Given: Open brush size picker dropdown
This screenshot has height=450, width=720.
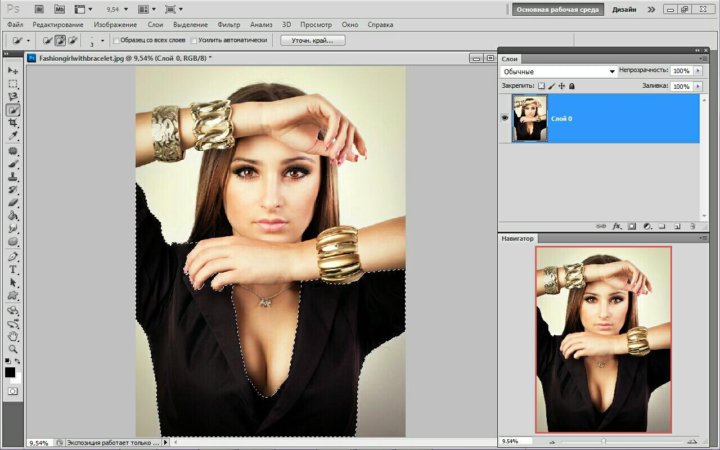Looking at the screenshot, I should [x=102, y=41].
